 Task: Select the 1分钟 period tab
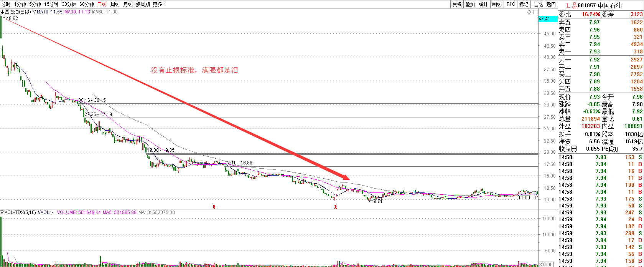pos(20,4)
